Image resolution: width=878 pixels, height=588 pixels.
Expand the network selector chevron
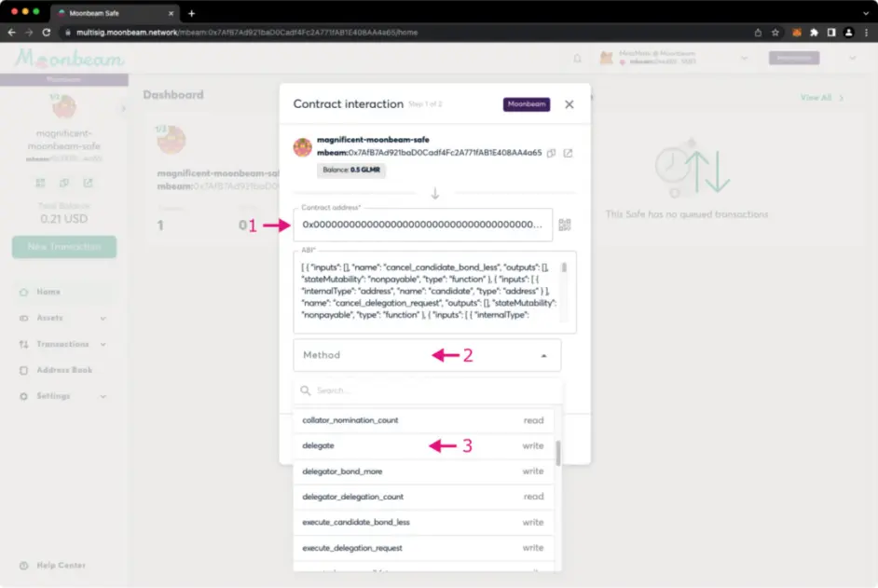click(x=852, y=58)
